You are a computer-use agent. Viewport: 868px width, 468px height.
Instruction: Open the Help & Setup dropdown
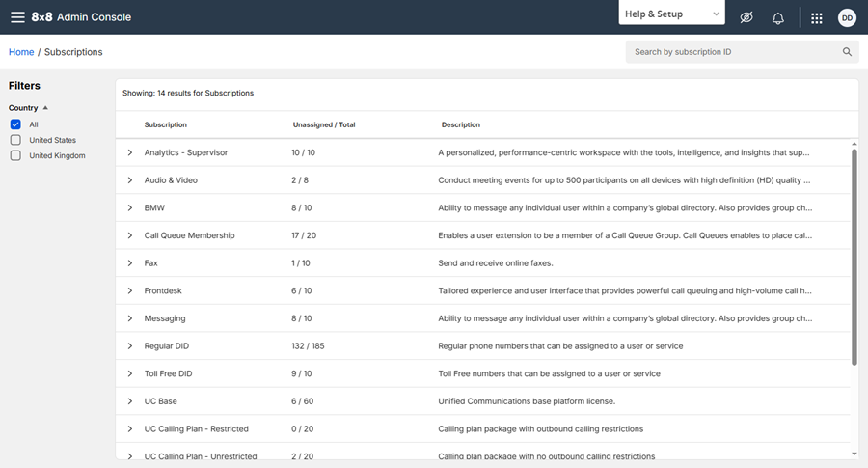671,14
